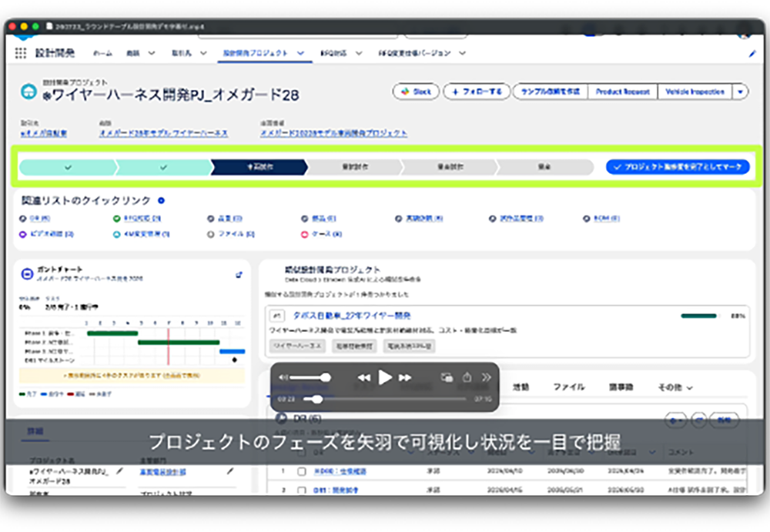Open the オメガ自動車 account link
This screenshot has width=770, height=532.
(44, 133)
